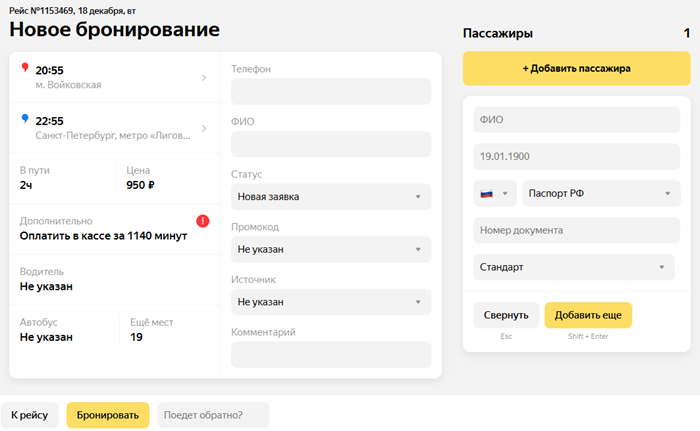Click the Пассажиры heading
The height and width of the screenshot is (431, 700).
click(x=498, y=33)
